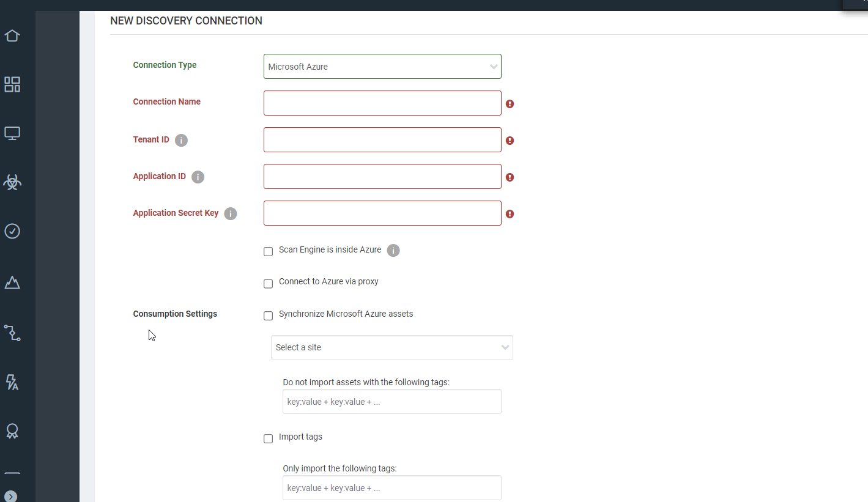868x502 pixels.
Task: Focus the Application Secret Key field
Action: click(x=382, y=213)
